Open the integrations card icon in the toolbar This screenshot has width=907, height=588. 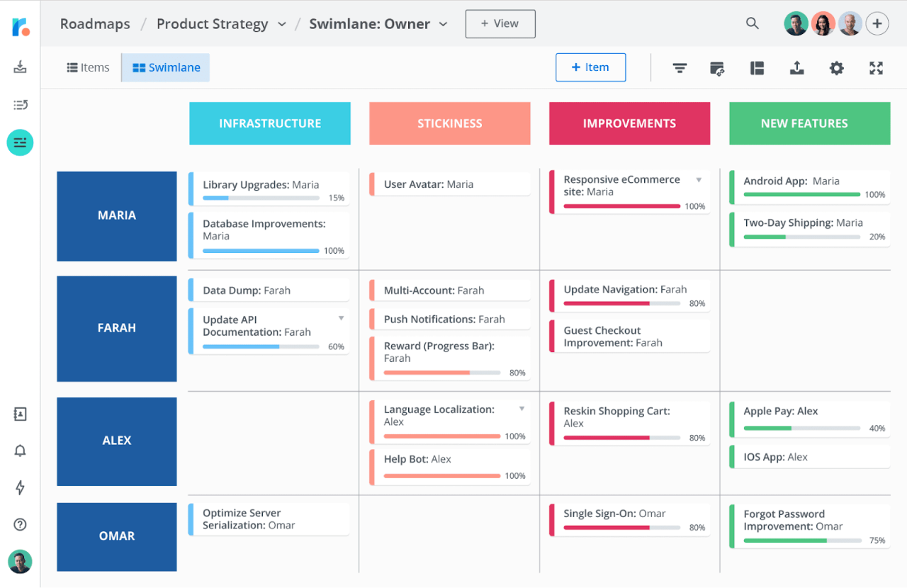[x=717, y=68]
